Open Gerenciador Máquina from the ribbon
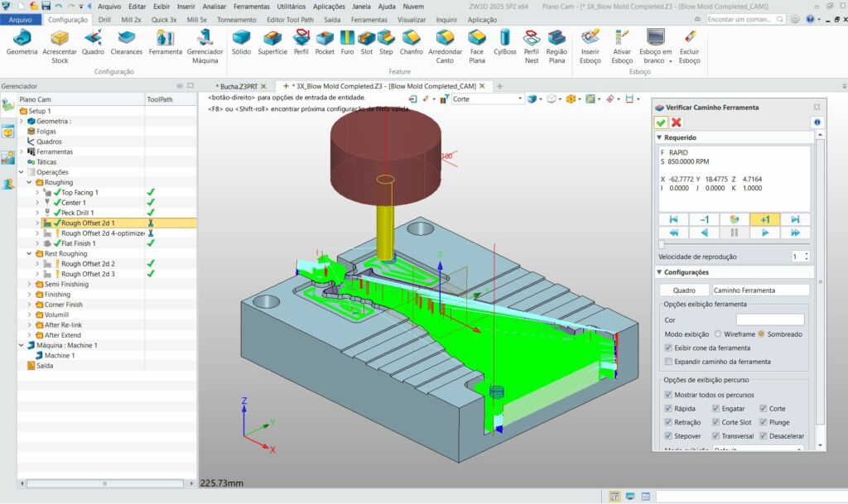 point(205,47)
